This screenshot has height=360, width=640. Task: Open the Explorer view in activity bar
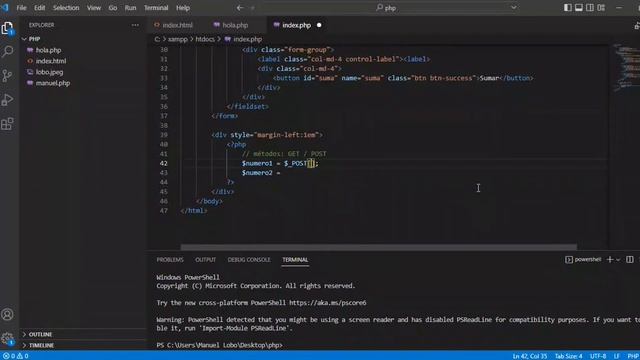click(x=7, y=28)
